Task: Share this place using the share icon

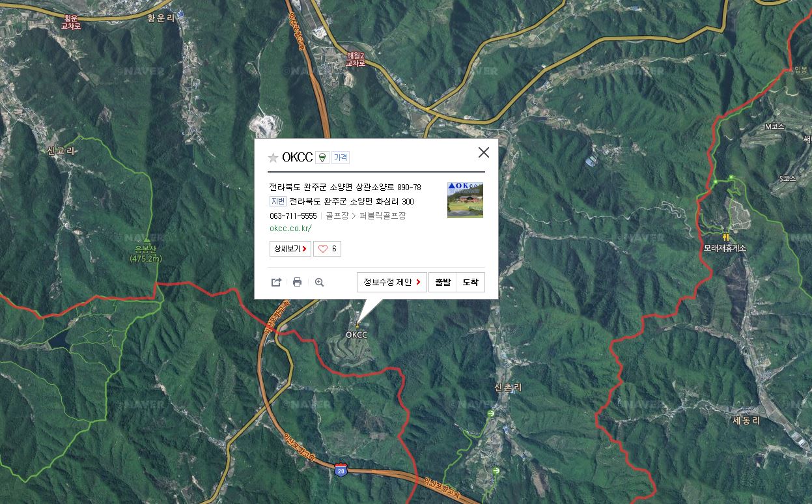Action: coord(276,282)
